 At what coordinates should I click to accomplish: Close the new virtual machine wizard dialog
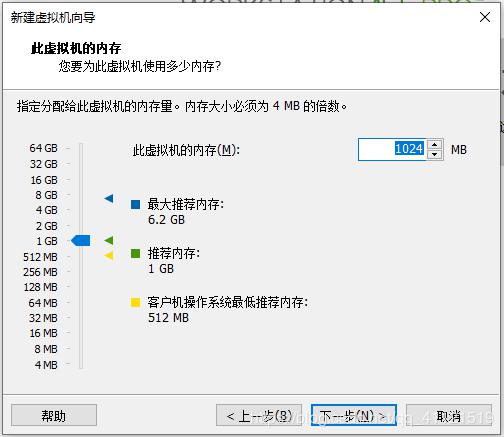tap(485, 17)
